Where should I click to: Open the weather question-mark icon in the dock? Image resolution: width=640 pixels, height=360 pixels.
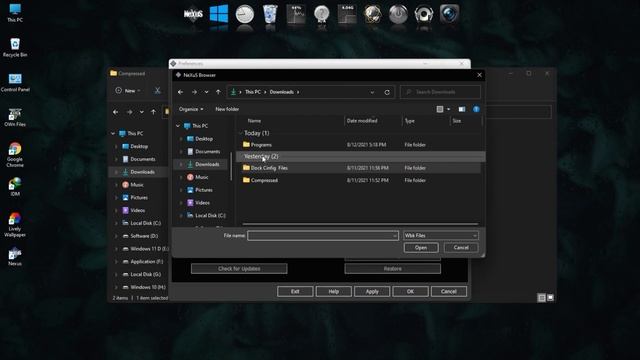click(x=322, y=14)
